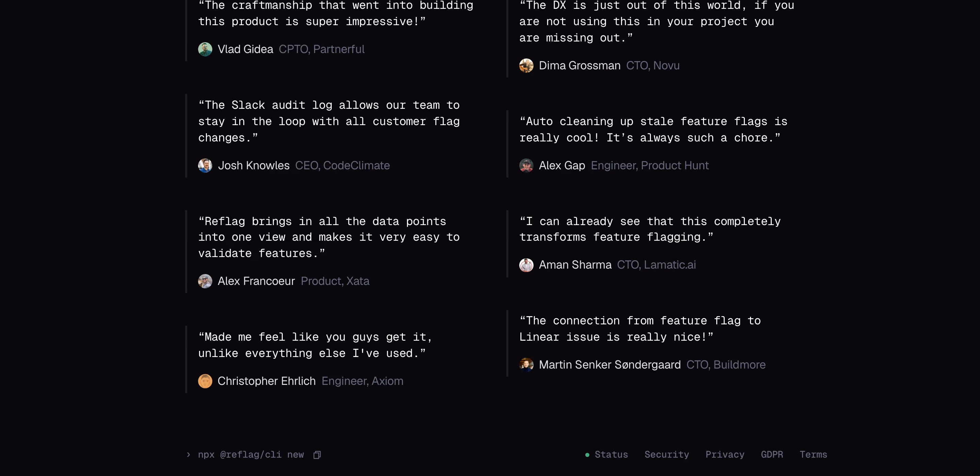Click the Engineer, Product Hunt title text
Screen dimensions: 980x476
coord(649,166)
